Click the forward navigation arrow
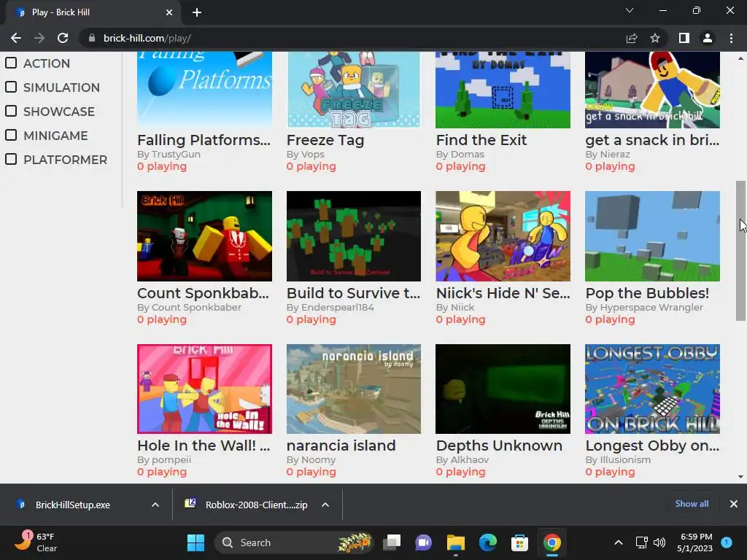The width and height of the screenshot is (747, 560). point(39,38)
